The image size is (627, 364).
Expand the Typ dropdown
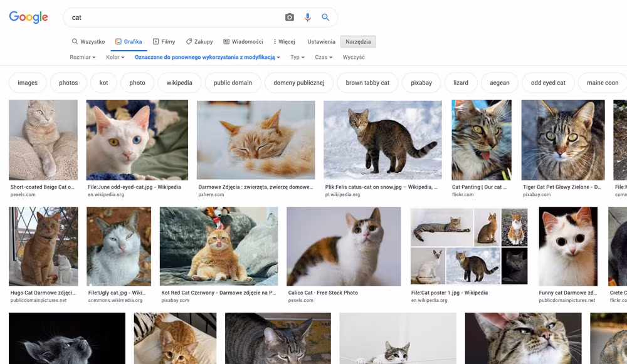pos(297,57)
